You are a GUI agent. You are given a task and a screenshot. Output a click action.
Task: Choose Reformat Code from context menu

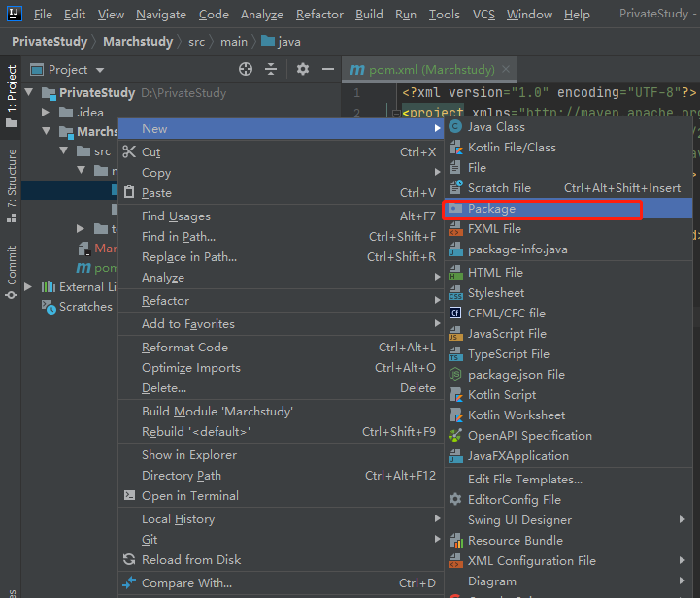pos(282,348)
